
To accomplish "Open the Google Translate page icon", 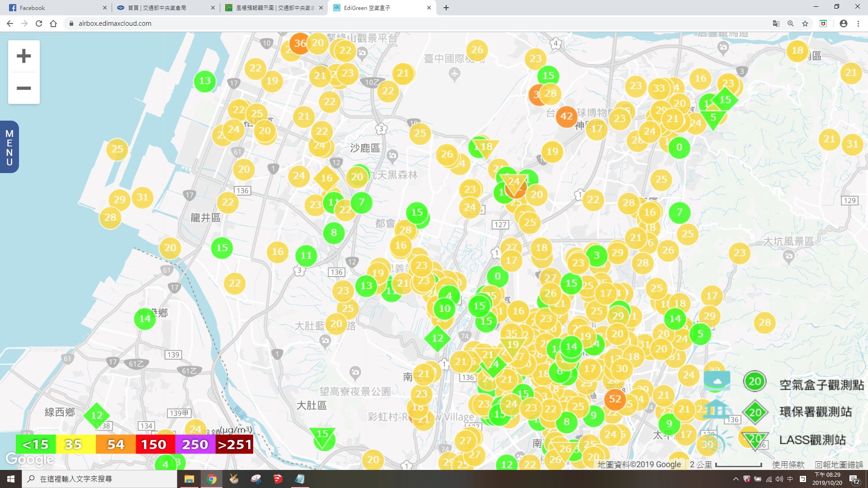I will [776, 23].
